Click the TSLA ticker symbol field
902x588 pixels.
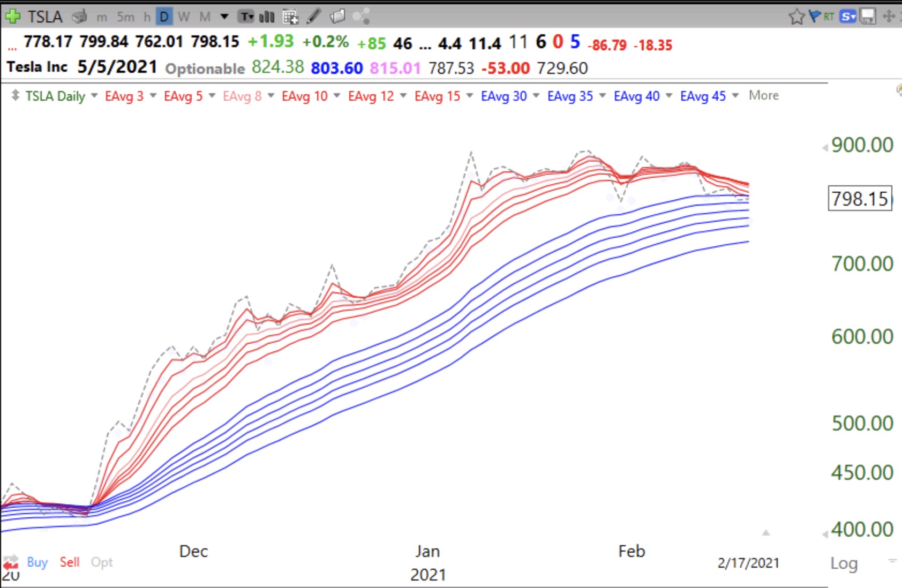click(45, 17)
